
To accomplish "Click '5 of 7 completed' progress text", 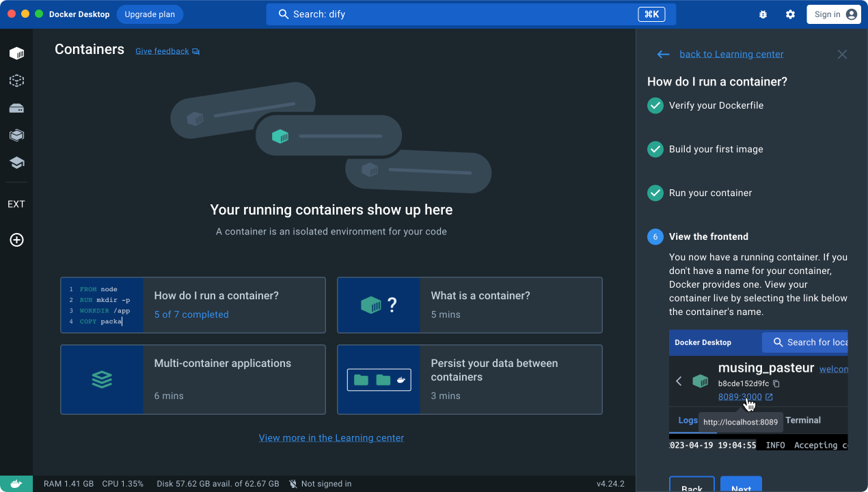I will [x=191, y=314].
